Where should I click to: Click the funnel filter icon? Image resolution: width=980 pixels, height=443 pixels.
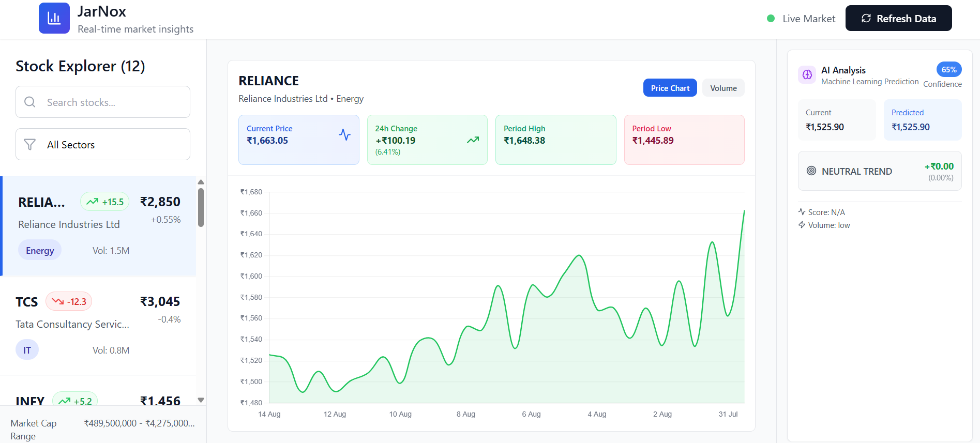(x=30, y=144)
